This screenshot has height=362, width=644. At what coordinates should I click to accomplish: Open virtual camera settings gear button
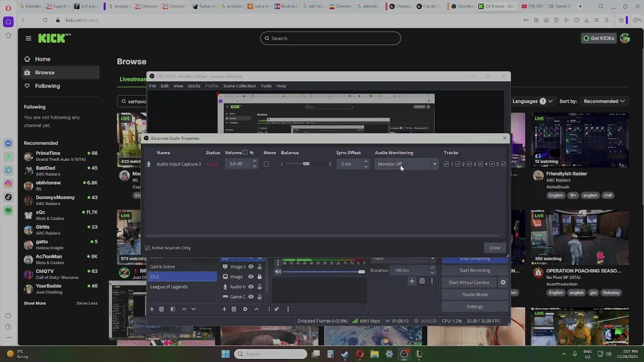point(503,283)
